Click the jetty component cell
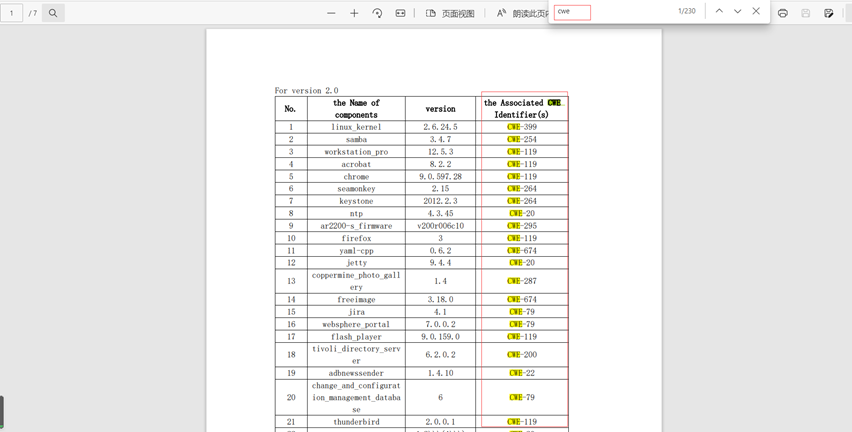The height and width of the screenshot is (432, 852). point(356,262)
